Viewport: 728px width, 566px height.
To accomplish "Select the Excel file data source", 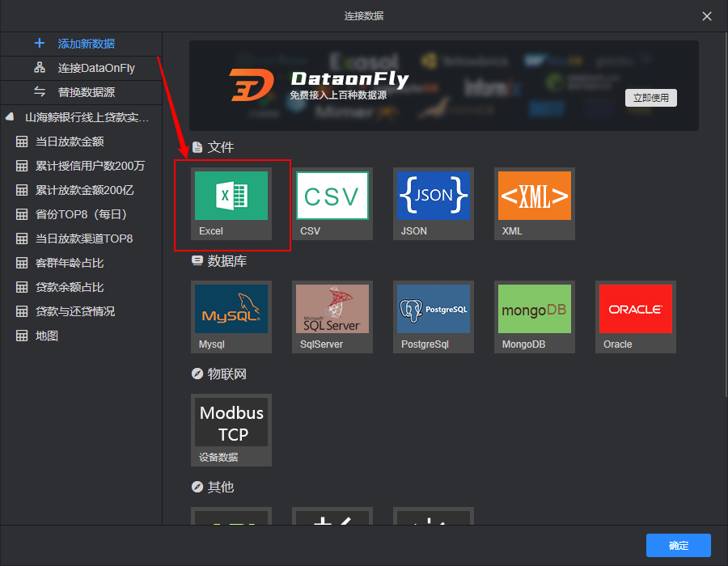I will tap(231, 204).
